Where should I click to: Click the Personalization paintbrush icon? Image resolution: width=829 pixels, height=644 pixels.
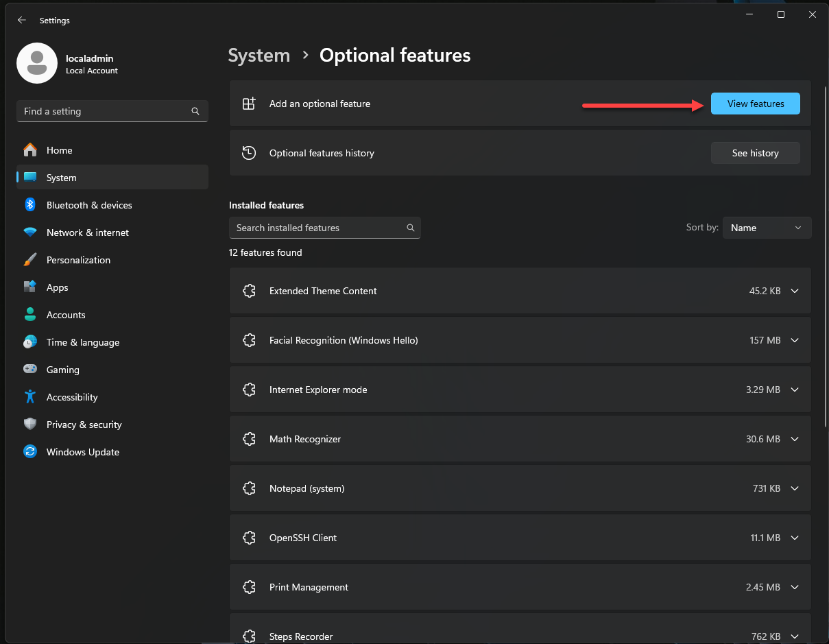pos(30,260)
